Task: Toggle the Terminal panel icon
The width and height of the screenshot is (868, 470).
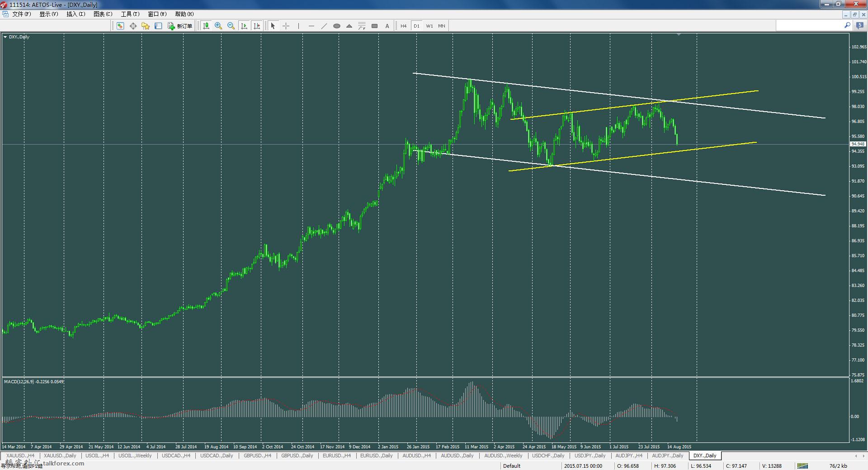Action: click(x=158, y=26)
